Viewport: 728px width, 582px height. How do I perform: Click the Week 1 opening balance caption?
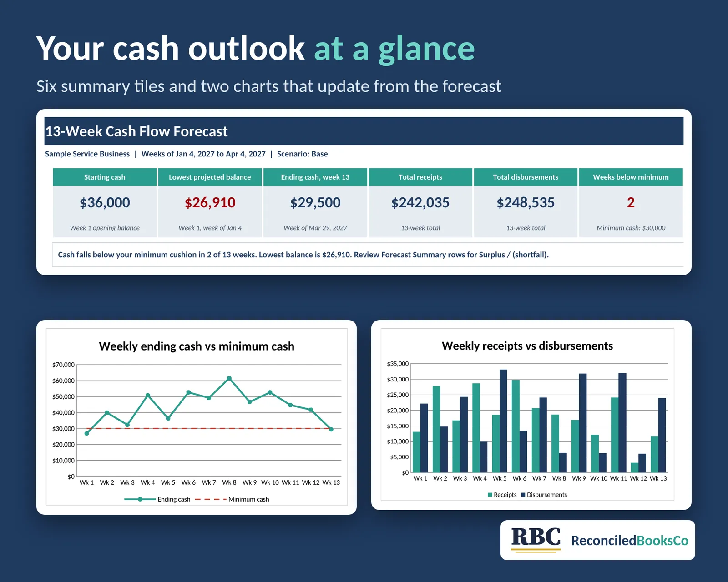(105, 228)
